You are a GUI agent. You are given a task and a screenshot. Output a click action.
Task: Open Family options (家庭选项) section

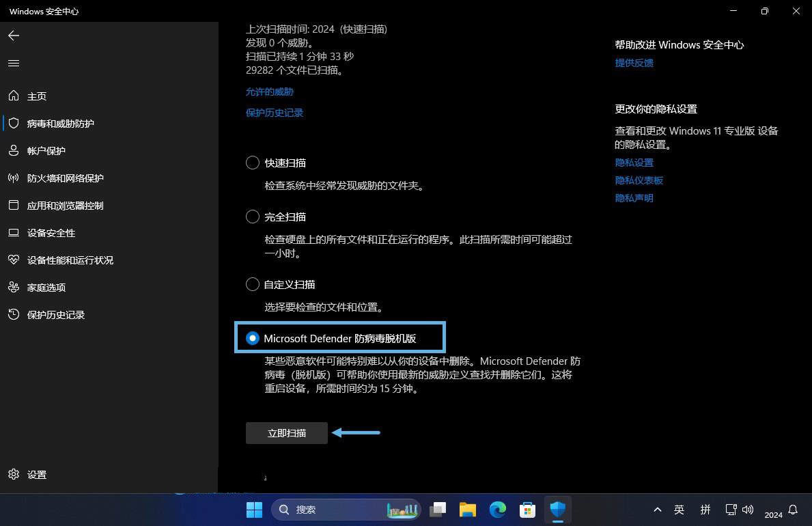coord(46,288)
